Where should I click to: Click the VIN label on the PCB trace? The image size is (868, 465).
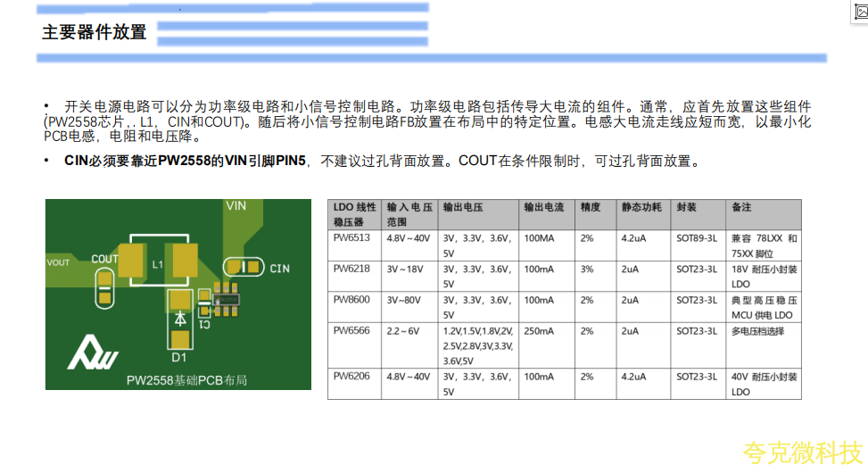click(236, 205)
